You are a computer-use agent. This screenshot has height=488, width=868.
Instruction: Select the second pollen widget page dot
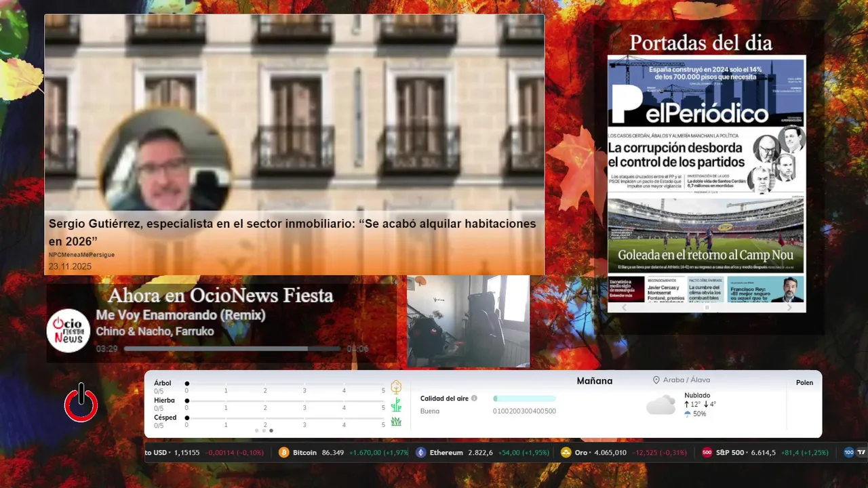(x=264, y=430)
